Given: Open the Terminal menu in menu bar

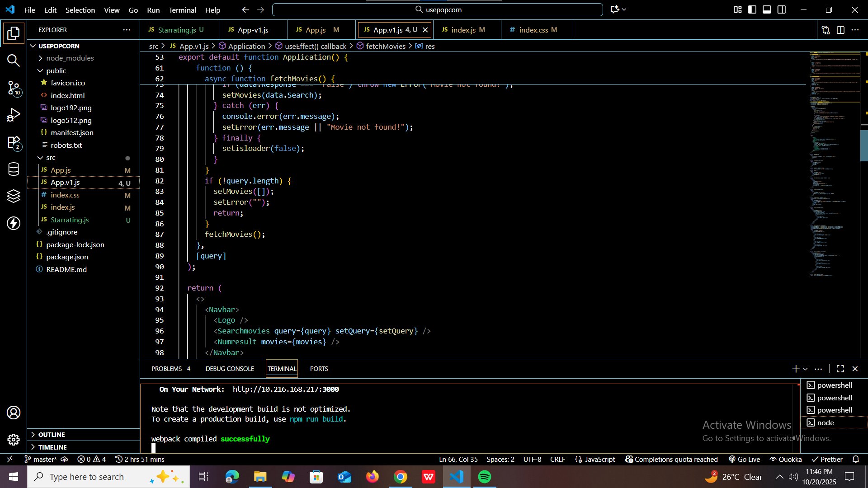Looking at the screenshot, I should (182, 10).
